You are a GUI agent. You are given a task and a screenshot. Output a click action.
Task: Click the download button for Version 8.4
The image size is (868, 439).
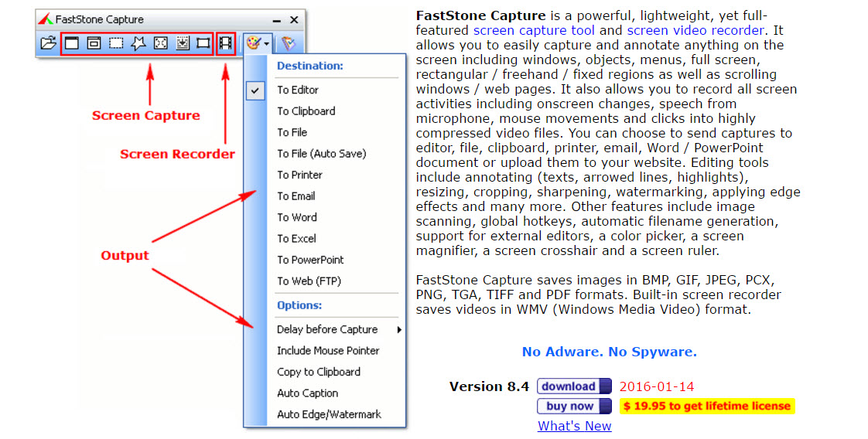tap(574, 386)
